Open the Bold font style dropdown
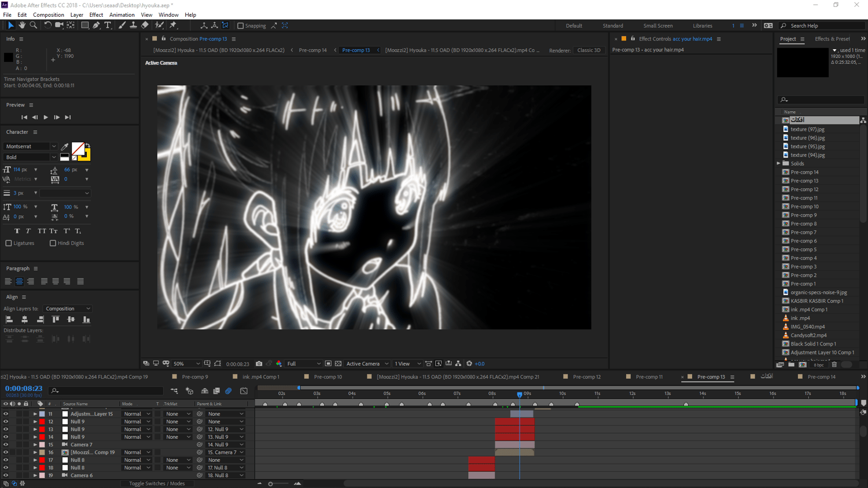 (31, 157)
